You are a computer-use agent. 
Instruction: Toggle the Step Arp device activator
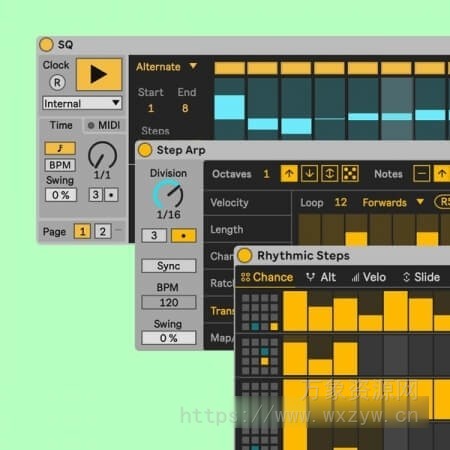(x=145, y=150)
